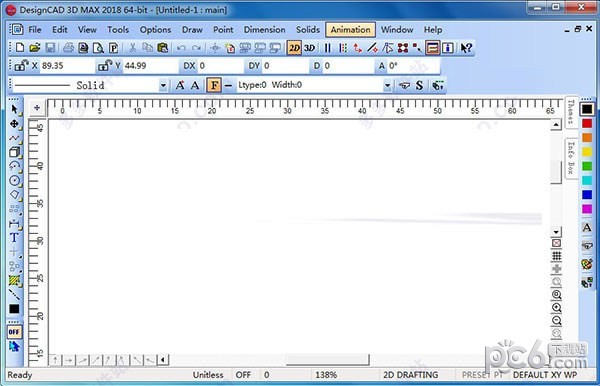This screenshot has width=600, height=386.
Task: Open the Info Box side tab
Action: click(571, 158)
